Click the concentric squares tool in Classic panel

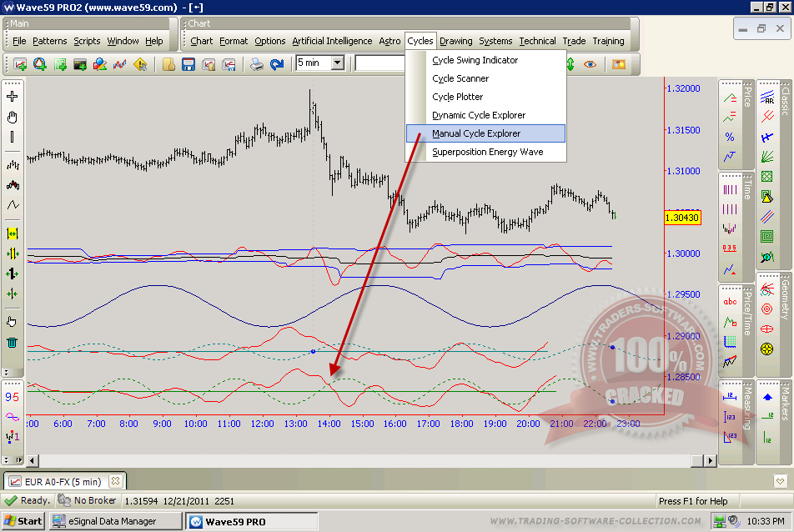766,236
